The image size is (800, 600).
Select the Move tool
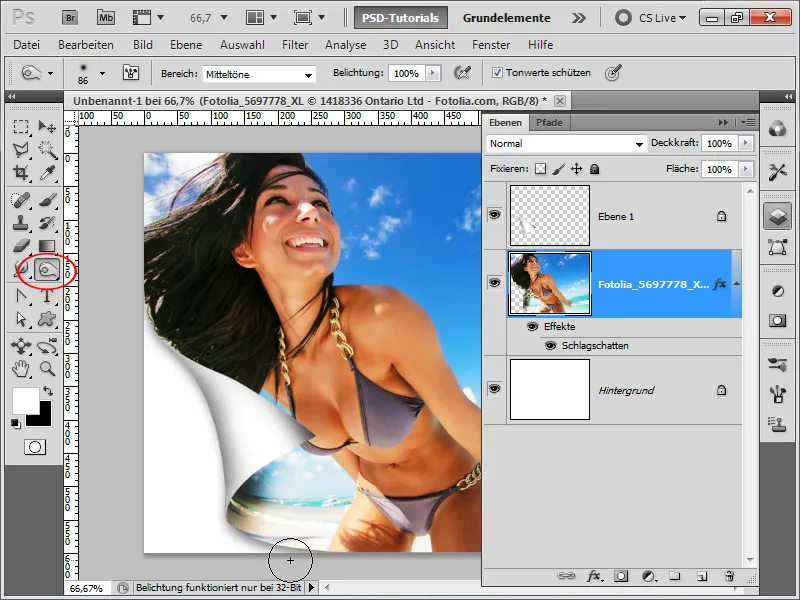[47, 127]
